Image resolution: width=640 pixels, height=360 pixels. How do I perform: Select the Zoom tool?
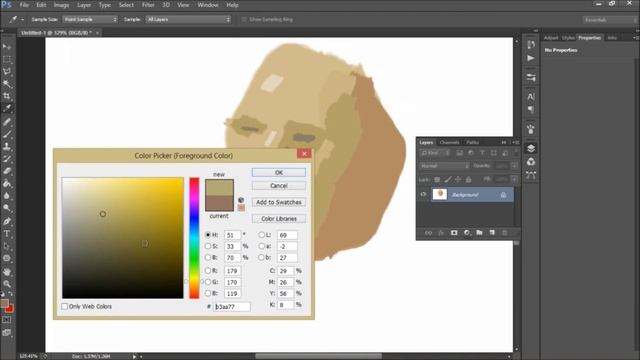click(7, 284)
